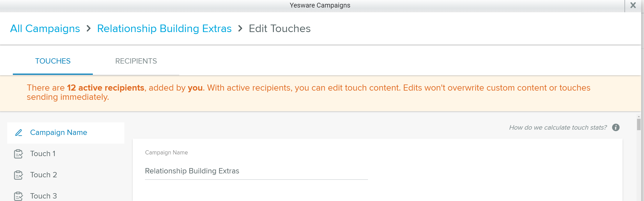Screen dimensions: 644x201
Task: Click the Touch 2 clipboard icon
Action: 18,175
